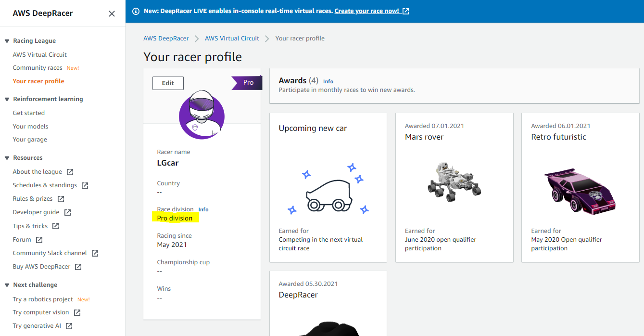Click Info link next to Race division
The height and width of the screenshot is (336, 644).
203,210
